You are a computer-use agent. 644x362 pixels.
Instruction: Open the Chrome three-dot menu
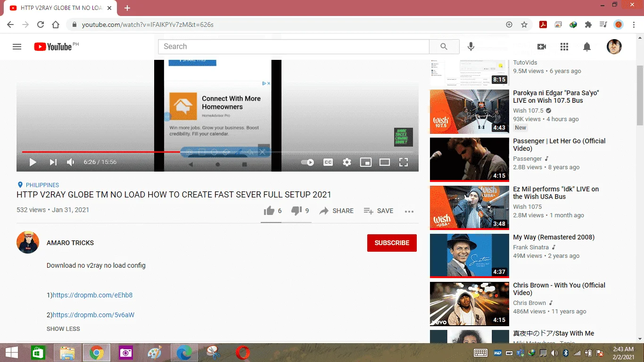[x=634, y=25]
